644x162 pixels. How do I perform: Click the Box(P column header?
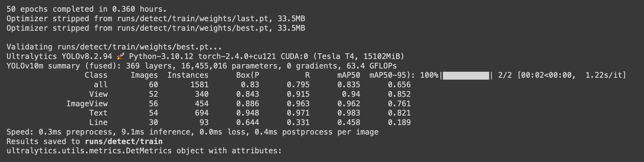[247, 75]
